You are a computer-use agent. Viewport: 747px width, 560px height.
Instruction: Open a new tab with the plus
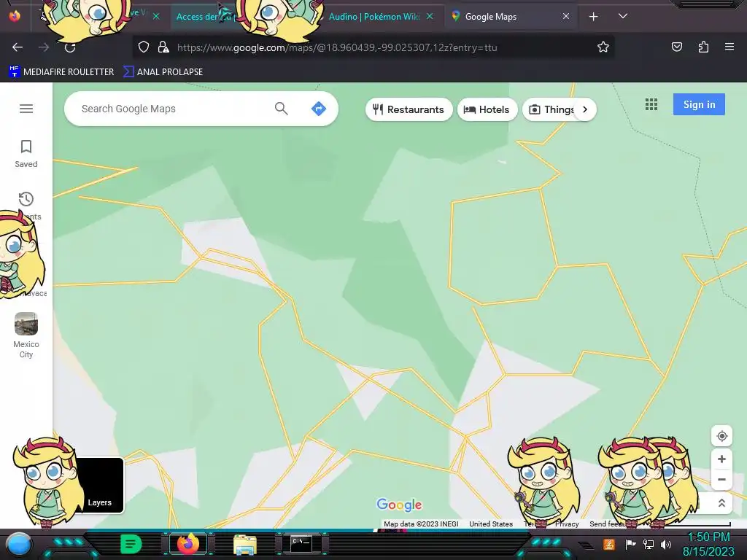pyautogui.click(x=594, y=17)
